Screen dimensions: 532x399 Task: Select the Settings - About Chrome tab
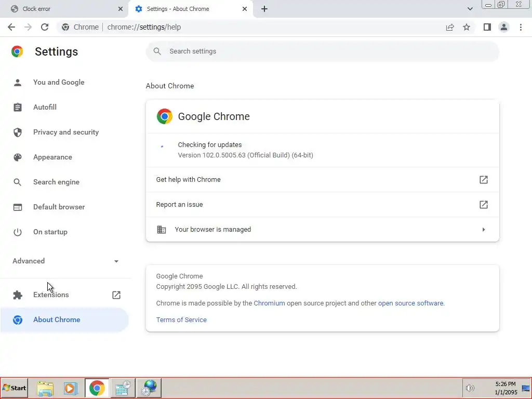tap(190, 9)
